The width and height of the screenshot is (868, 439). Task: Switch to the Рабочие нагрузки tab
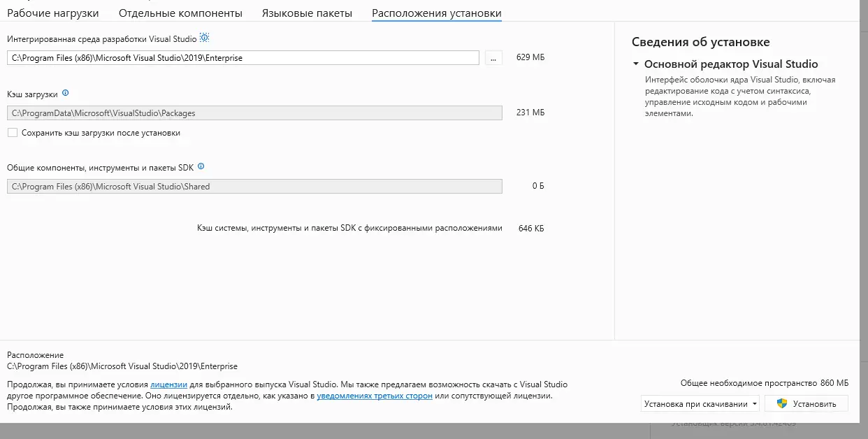click(x=53, y=13)
